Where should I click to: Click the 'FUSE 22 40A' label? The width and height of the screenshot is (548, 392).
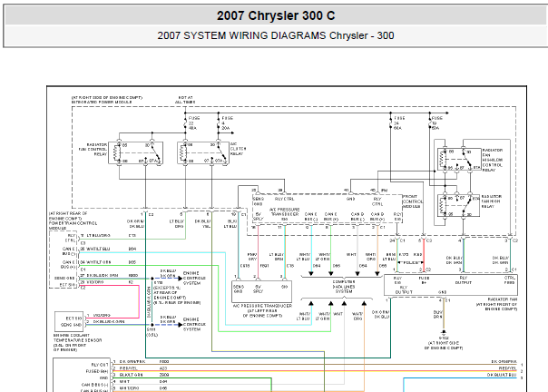194,123
